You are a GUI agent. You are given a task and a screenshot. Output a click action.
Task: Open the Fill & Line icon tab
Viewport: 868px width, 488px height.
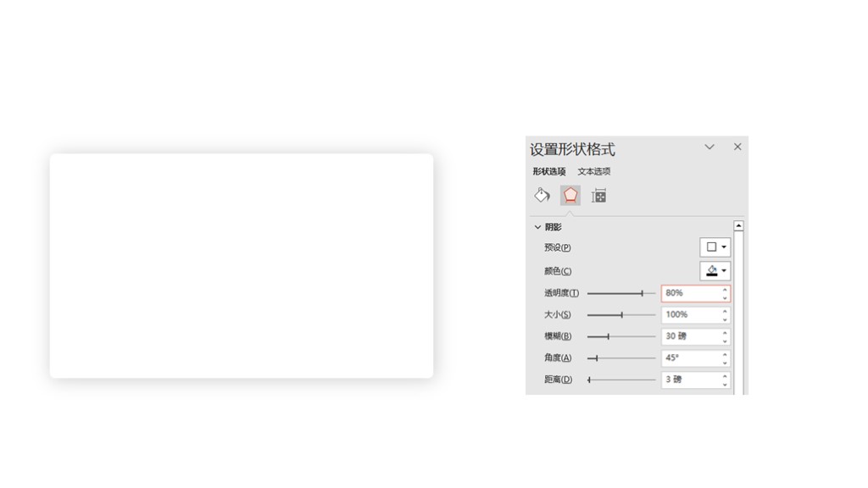[x=542, y=196]
